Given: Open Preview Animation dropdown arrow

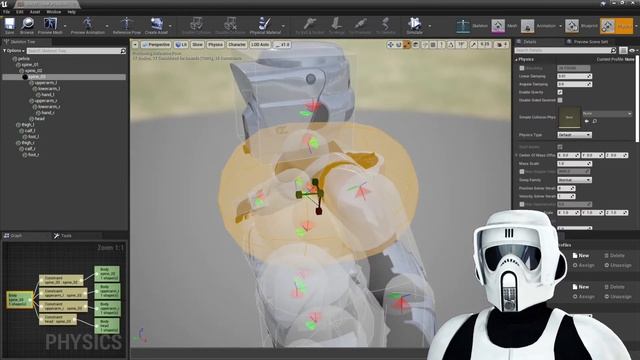Looking at the screenshot, I should 107,26.
